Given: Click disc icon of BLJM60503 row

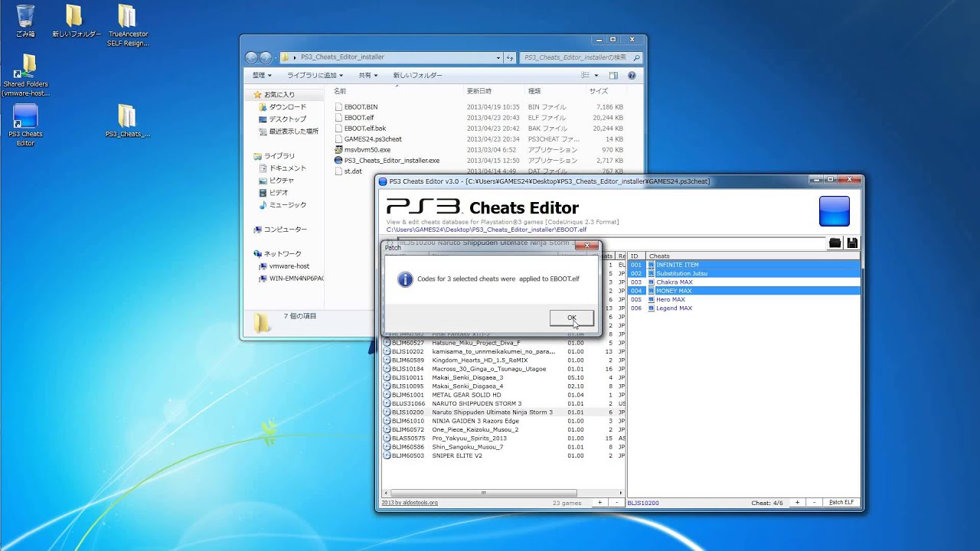Looking at the screenshot, I should [x=387, y=455].
